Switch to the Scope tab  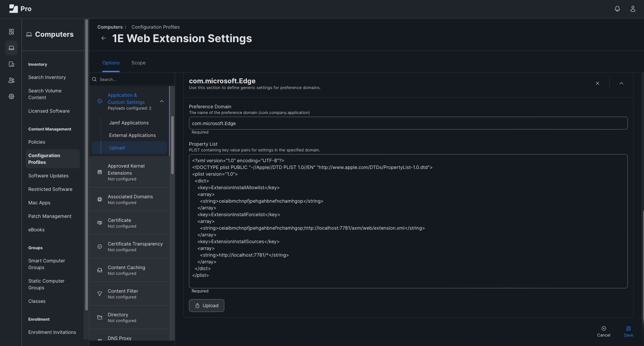138,63
